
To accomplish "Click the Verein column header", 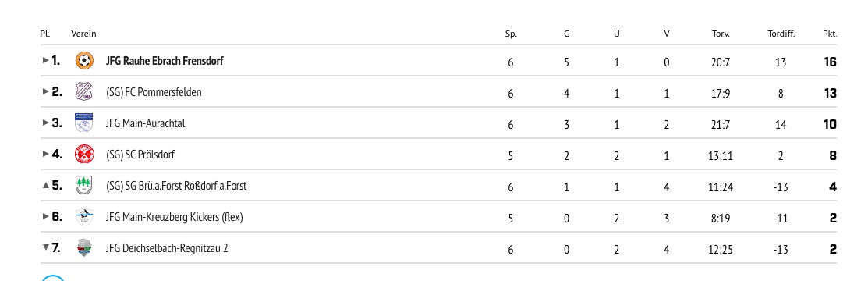I will pyautogui.click(x=83, y=34).
